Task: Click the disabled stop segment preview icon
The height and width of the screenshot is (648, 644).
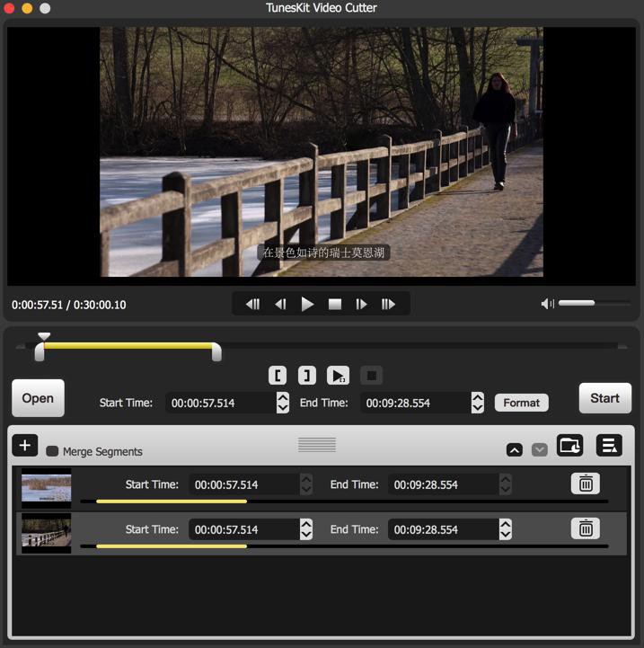Action: click(x=371, y=376)
